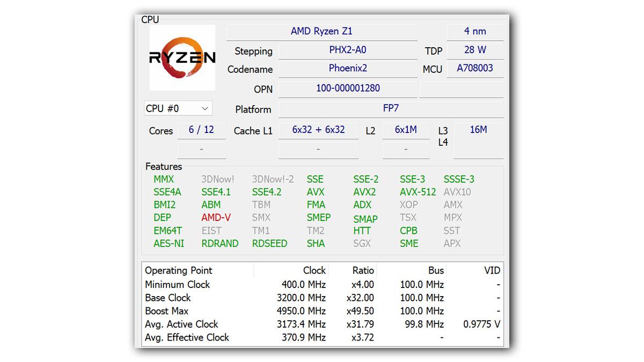644x362 pixels.
Task: Click the Ratio column header
Action: pos(352,270)
